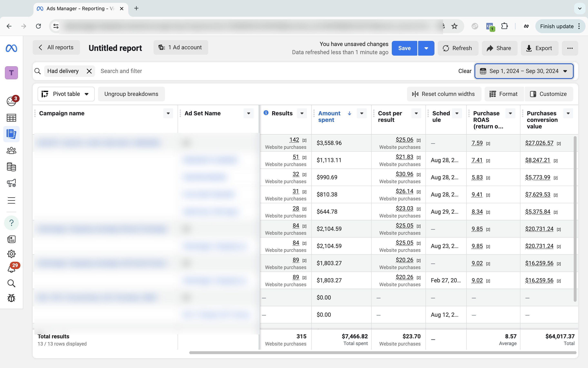This screenshot has width=588, height=368.
Task: Open the Help question mark icon
Action: [x=11, y=223]
